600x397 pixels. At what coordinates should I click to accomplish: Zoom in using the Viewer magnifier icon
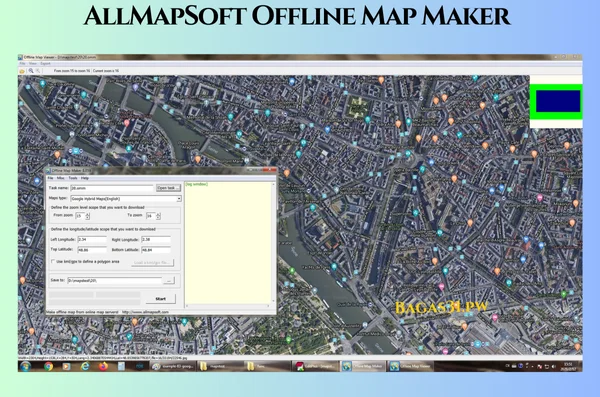click(31, 71)
